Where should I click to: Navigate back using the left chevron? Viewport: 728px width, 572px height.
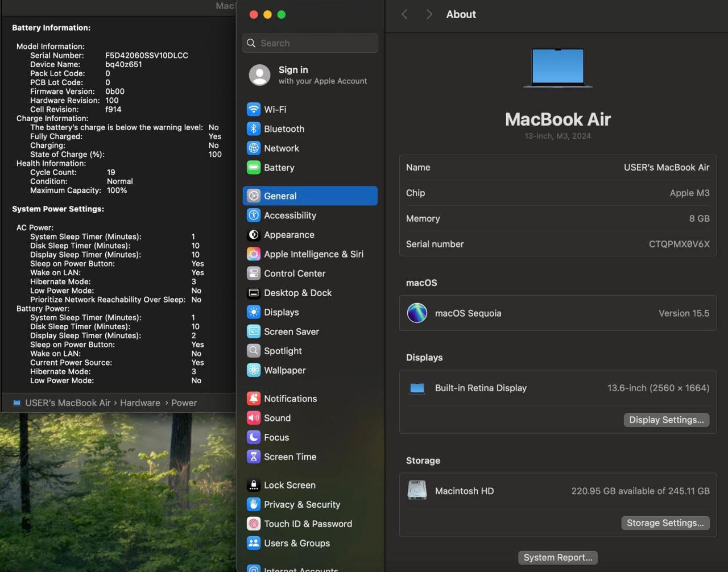pyautogui.click(x=404, y=15)
